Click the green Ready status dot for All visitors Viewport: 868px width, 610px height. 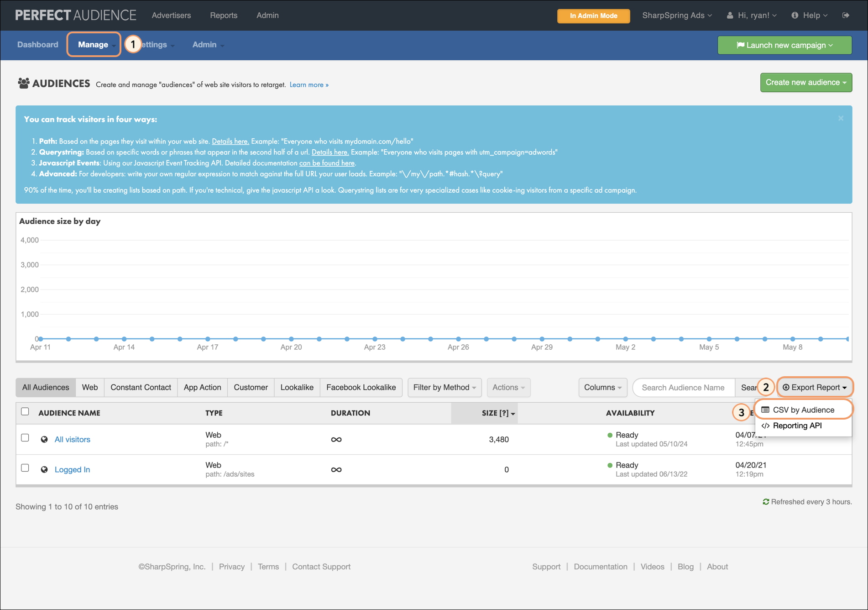coord(610,435)
